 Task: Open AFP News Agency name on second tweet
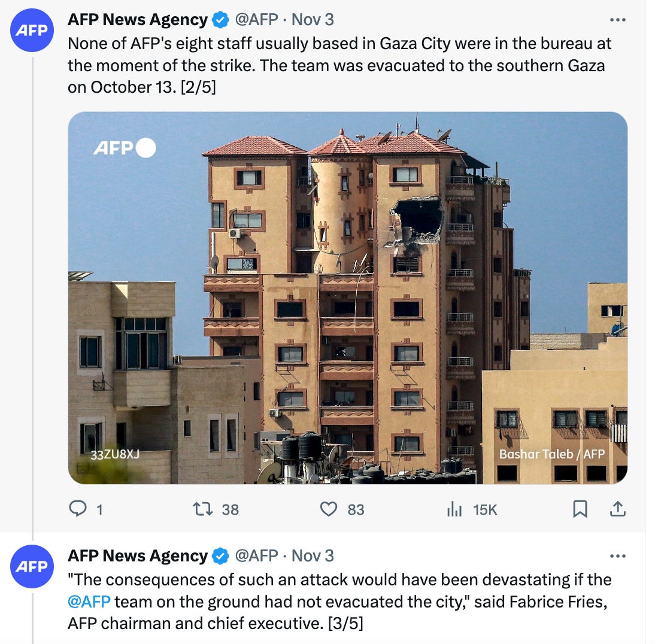(138, 556)
